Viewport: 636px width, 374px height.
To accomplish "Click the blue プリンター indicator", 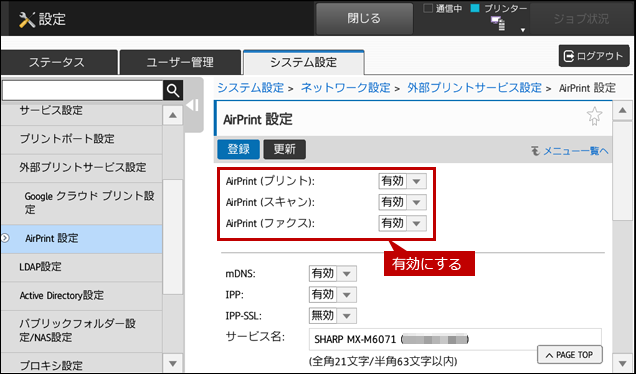I will tap(475, 9).
